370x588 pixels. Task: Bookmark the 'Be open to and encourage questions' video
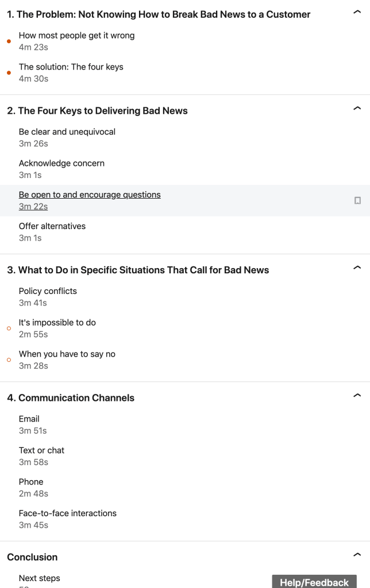[357, 200]
